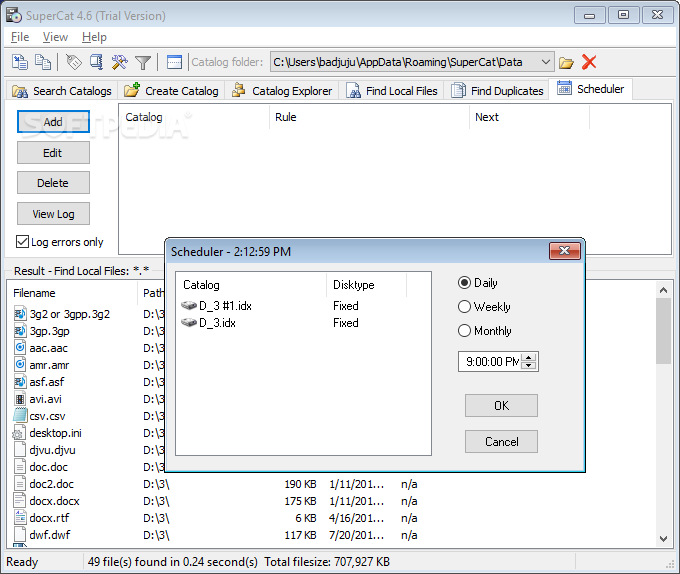Toggle Log errors only checkbox
Viewport: 680px width, 574px height.
coord(22,241)
